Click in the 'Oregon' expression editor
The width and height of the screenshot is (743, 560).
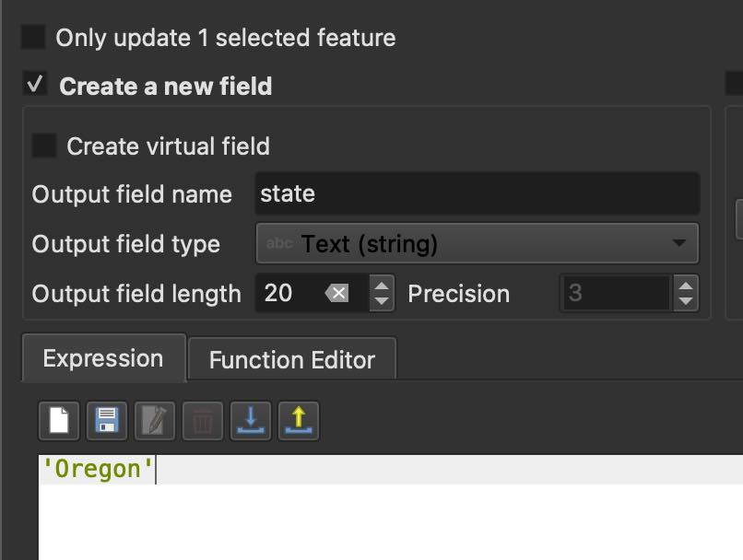(369, 507)
